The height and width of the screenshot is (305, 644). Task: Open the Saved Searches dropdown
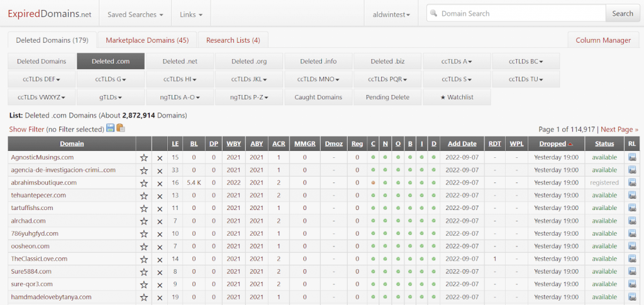coord(136,14)
